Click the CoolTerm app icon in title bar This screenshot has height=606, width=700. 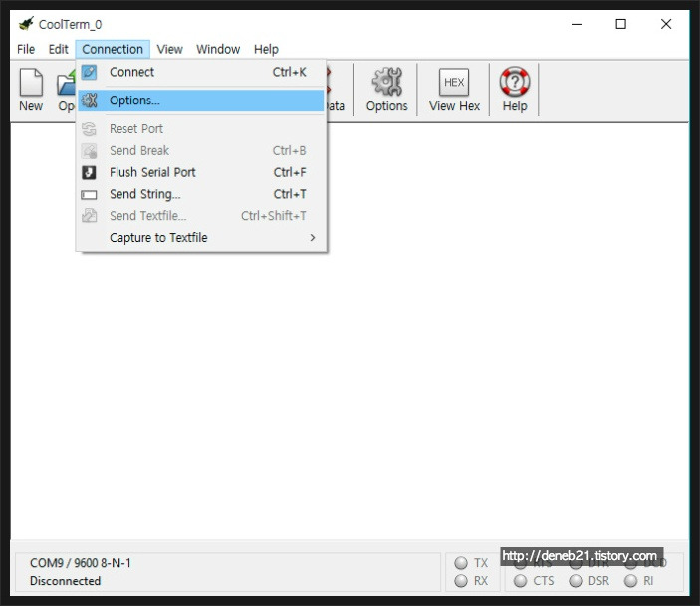point(26,24)
